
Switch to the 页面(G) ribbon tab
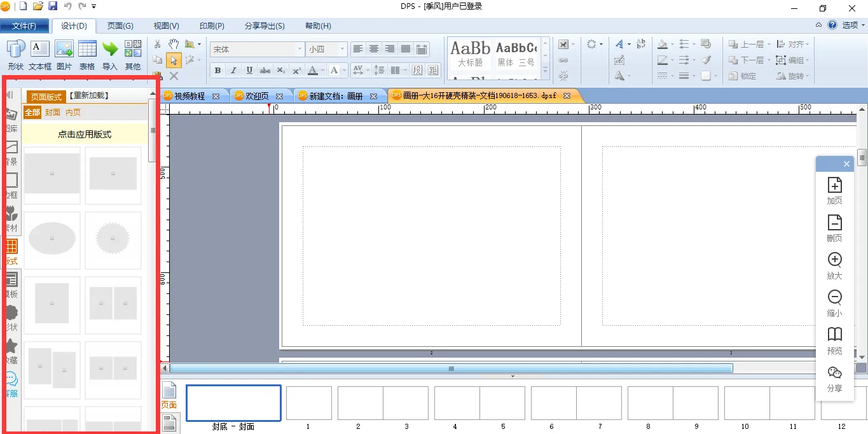[120, 26]
